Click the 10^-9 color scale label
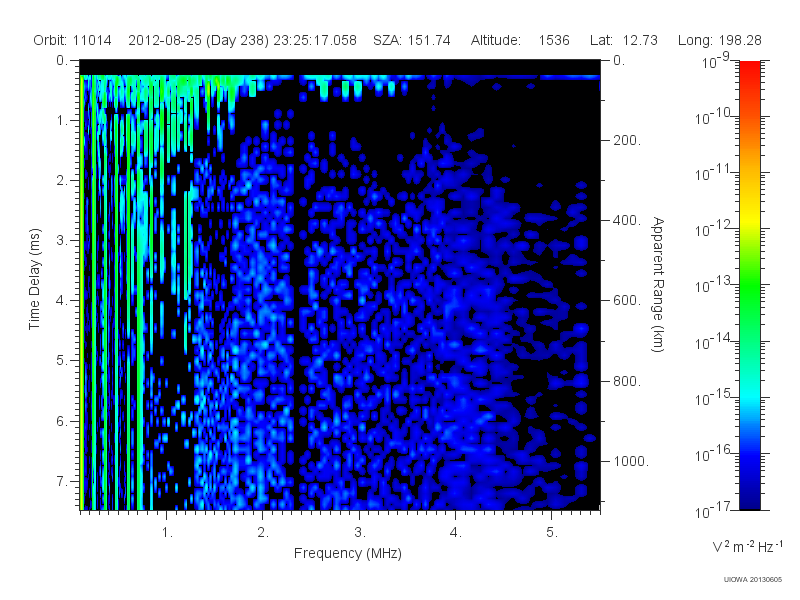The image size is (800, 600). click(716, 60)
